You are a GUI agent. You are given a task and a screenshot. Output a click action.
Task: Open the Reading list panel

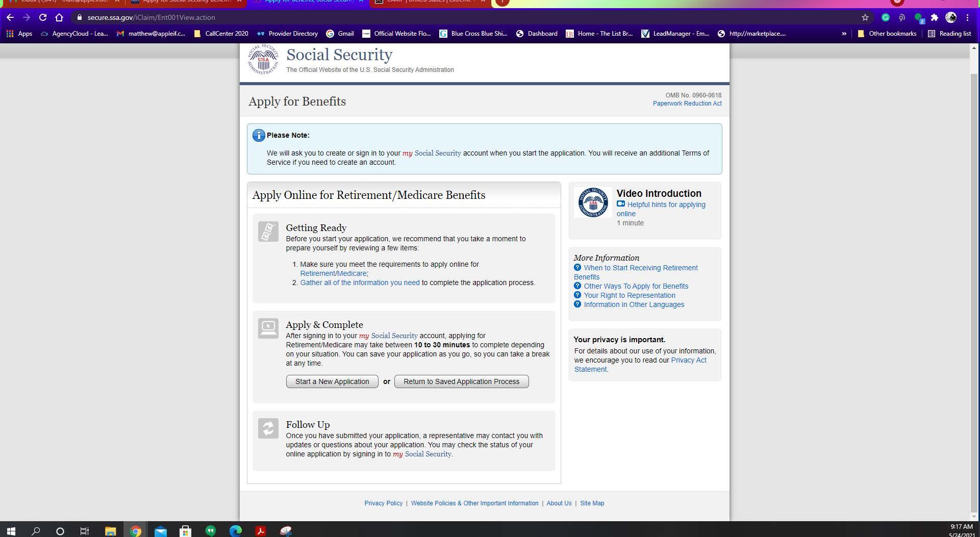pos(949,34)
